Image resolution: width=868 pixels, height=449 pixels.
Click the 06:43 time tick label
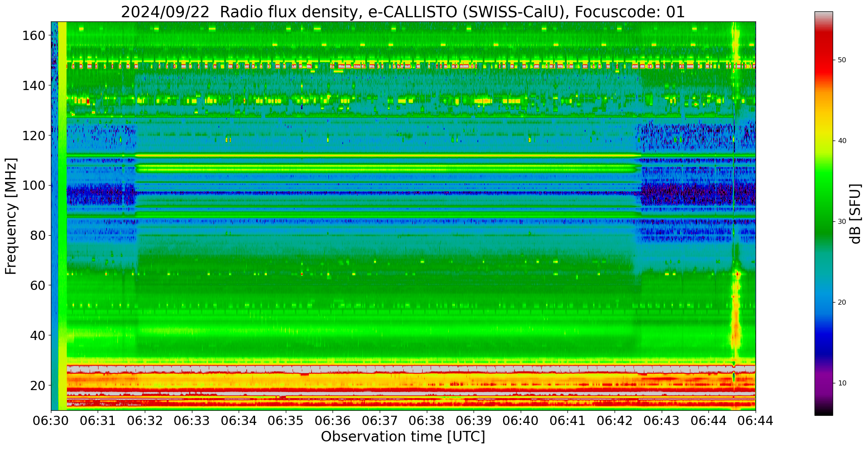pyautogui.click(x=662, y=421)
